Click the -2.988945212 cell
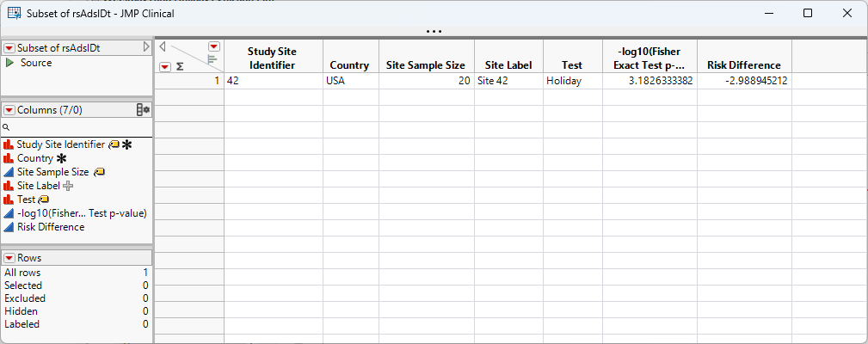Image resolution: width=868 pixels, height=344 pixels. coord(744,81)
